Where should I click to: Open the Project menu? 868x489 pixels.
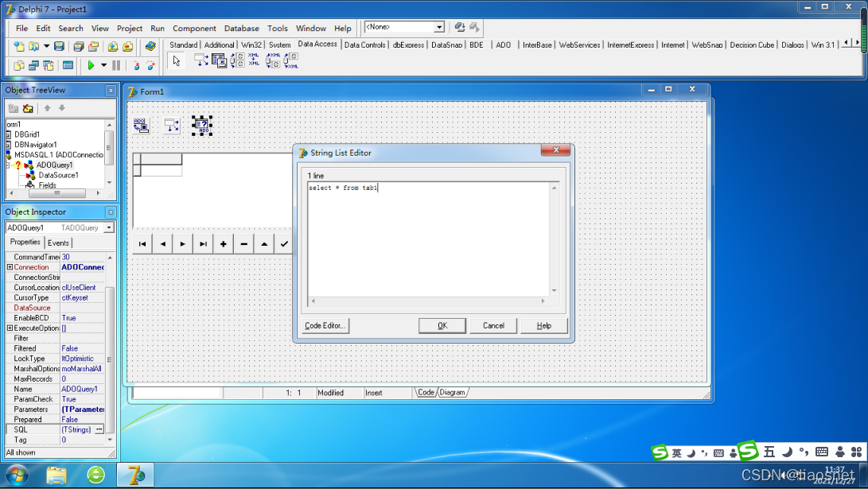pos(130,28)
